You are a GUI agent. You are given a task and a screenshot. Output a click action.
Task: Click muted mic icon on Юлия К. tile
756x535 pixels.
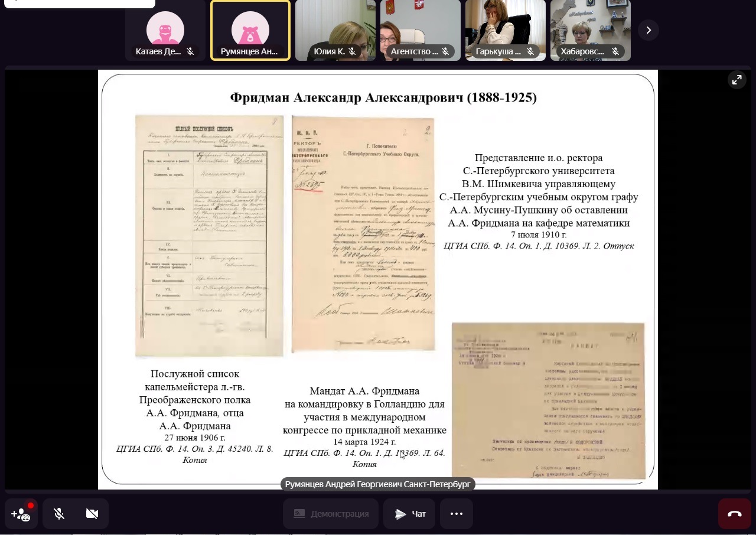point(352,52)
